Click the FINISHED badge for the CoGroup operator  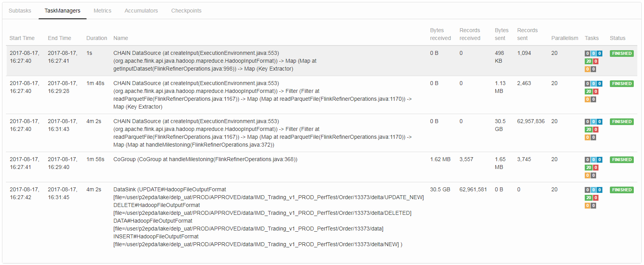(x=622, y=160)
